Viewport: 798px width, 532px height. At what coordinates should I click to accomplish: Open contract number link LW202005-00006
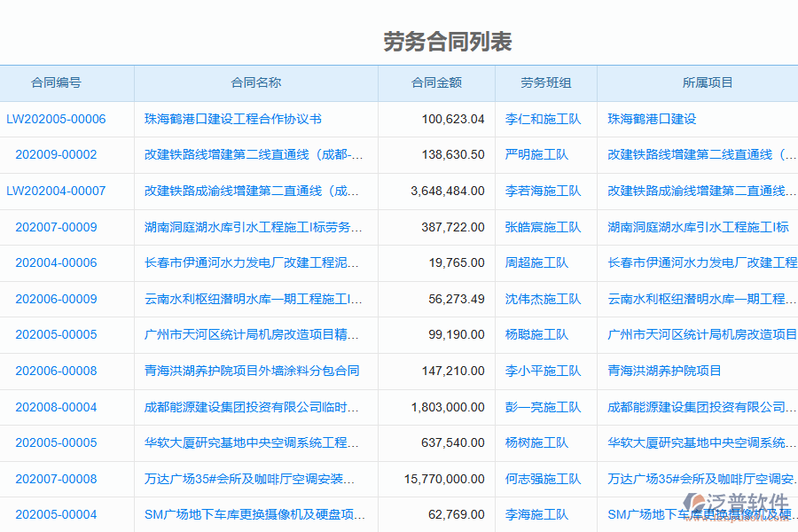click(x=57, y=119)
